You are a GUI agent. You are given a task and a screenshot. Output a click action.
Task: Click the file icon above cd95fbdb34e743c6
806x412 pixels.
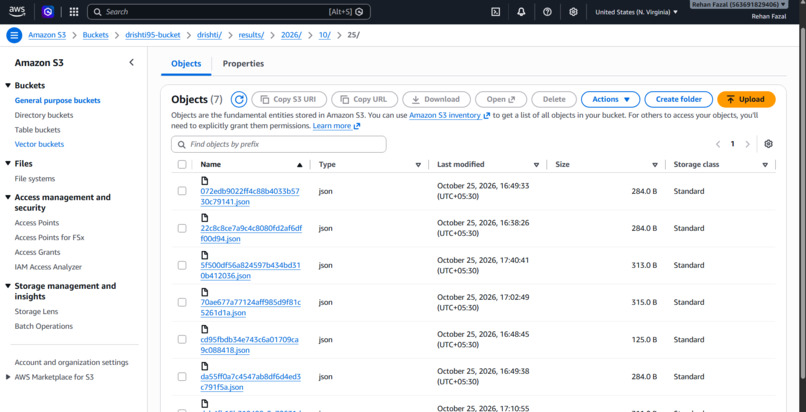pos(205,329)
